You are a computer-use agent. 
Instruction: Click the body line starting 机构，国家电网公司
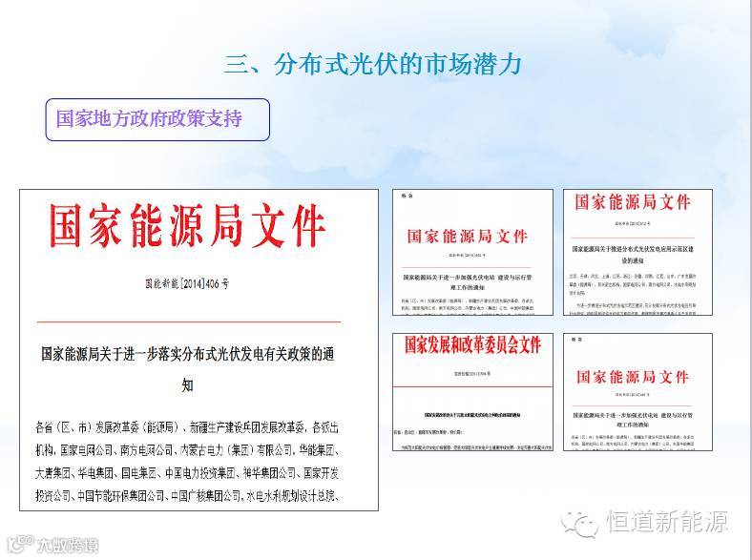pyautogui.click(x=187, y=449)
